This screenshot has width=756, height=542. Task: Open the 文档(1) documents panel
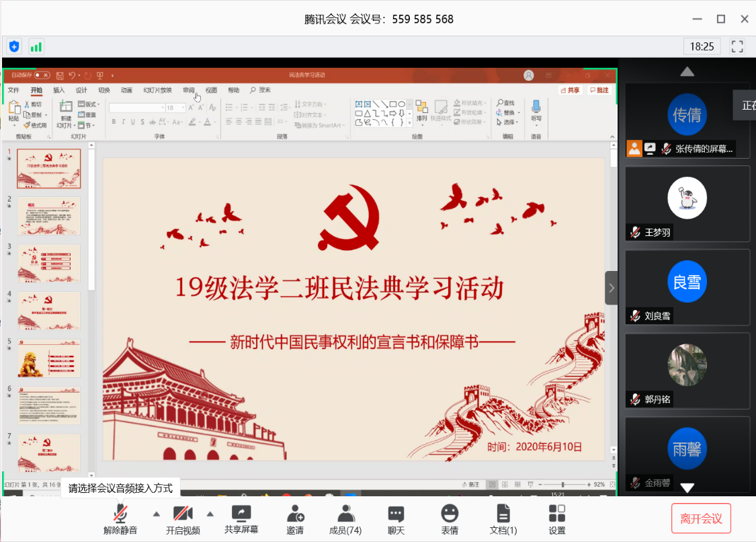click(503, 519)
